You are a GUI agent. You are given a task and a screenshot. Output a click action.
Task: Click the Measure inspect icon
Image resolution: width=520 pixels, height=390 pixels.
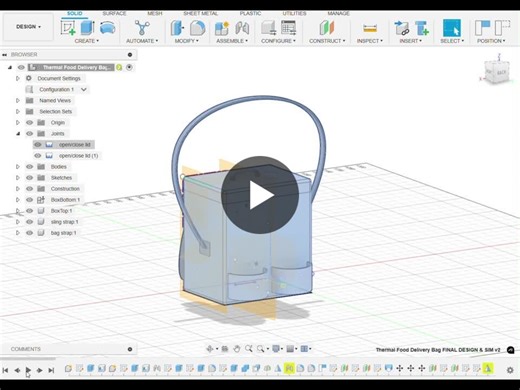click(x=370, y=28)
